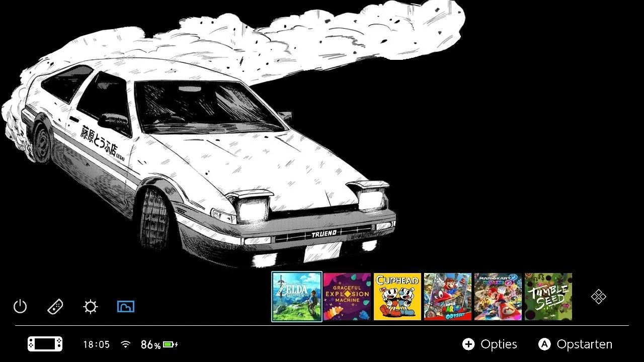The width and height of the screenshot is (644, 362).
Task: Click the 18:05 clock text
Action: [x=96, y=344]
